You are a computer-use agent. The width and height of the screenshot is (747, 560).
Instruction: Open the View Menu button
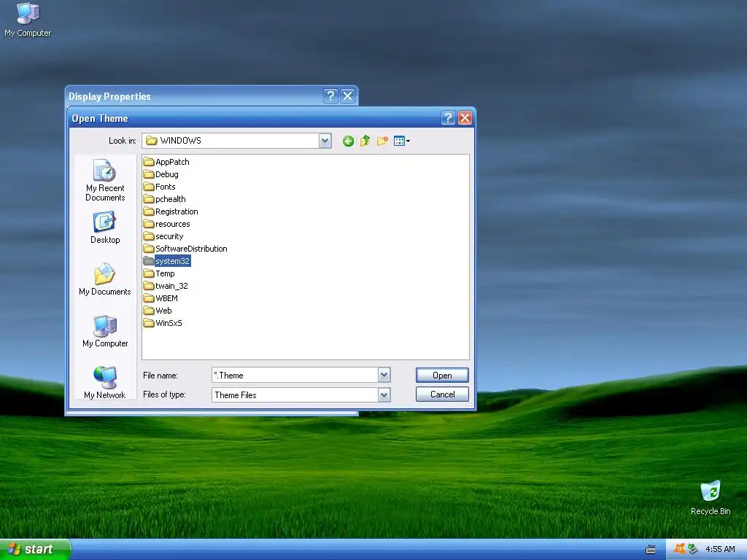coord(402,141)
